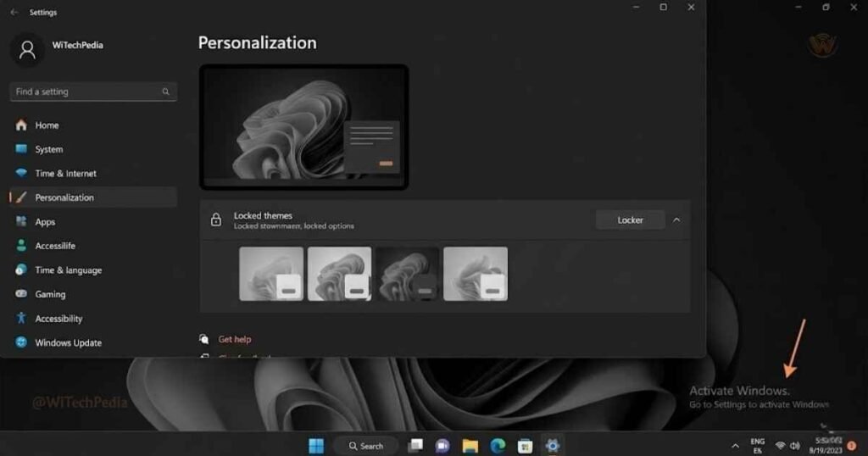Select Personalization in the sidebar
This screenshot has width=868, height=456.
pos(93,197)
